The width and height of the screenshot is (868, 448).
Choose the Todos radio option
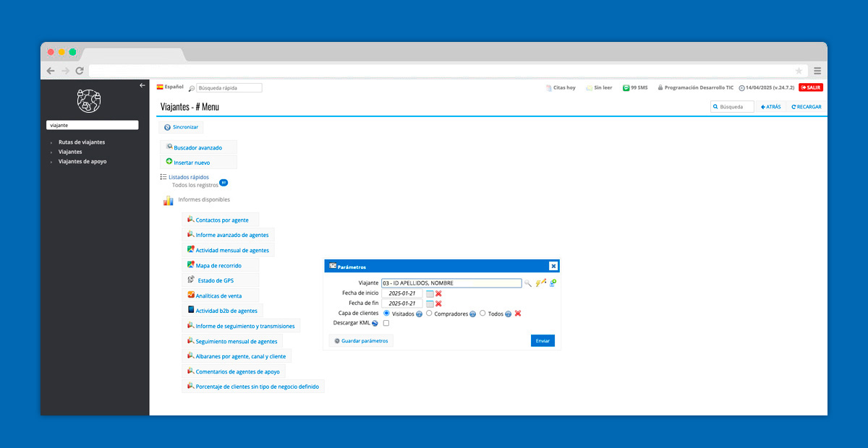(482, 314)
